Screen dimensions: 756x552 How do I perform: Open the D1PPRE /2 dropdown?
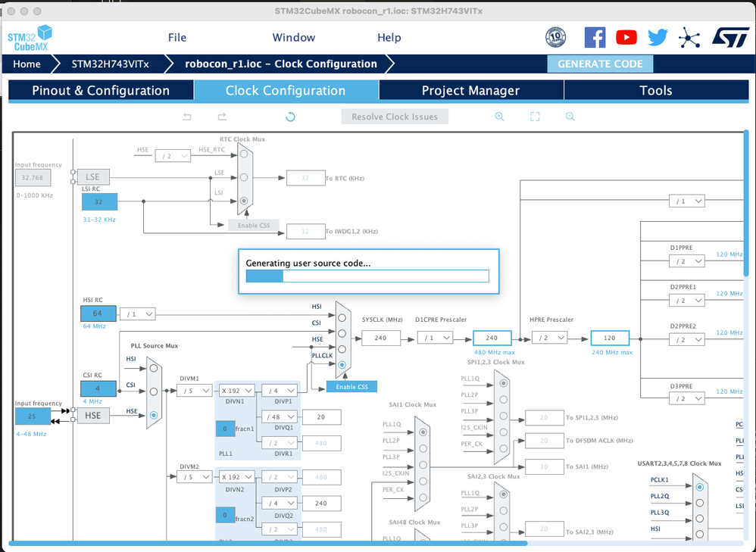[686, 261]
